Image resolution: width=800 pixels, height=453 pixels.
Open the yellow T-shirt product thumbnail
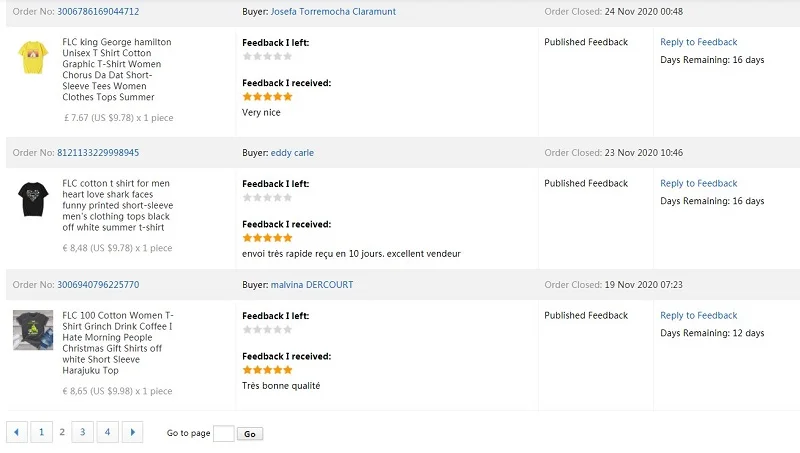coord(33,57)
